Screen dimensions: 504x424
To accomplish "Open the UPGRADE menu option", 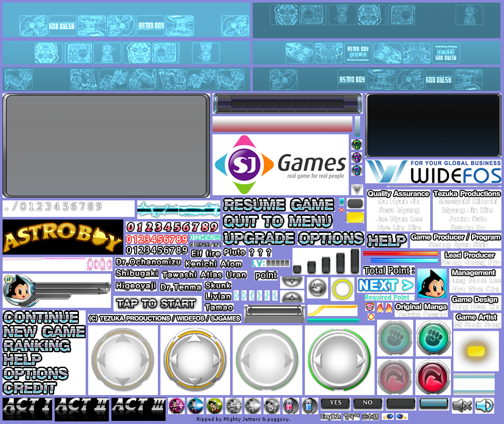I will tap(259, 239).
